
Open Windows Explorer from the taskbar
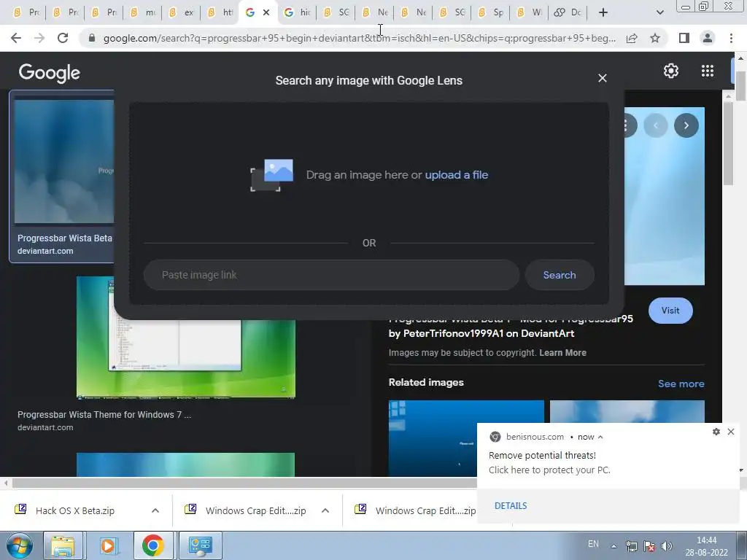[63, 545]
